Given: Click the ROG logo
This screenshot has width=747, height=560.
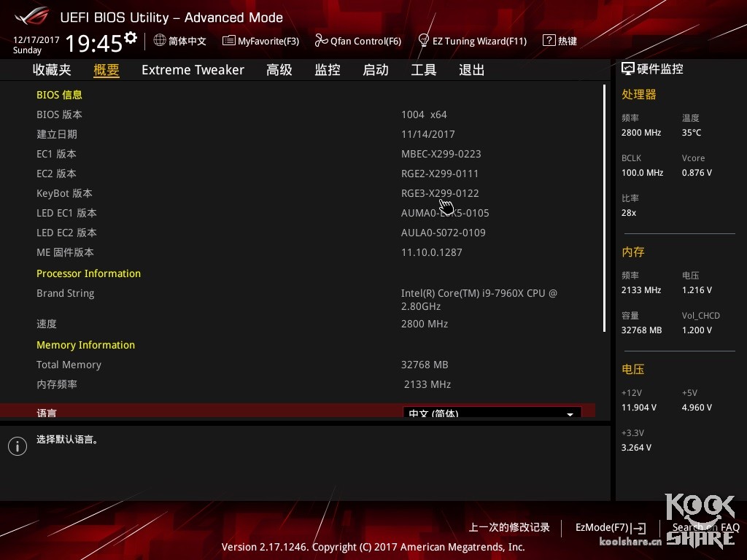Looking at the screenshot, I should coord(32,17).
